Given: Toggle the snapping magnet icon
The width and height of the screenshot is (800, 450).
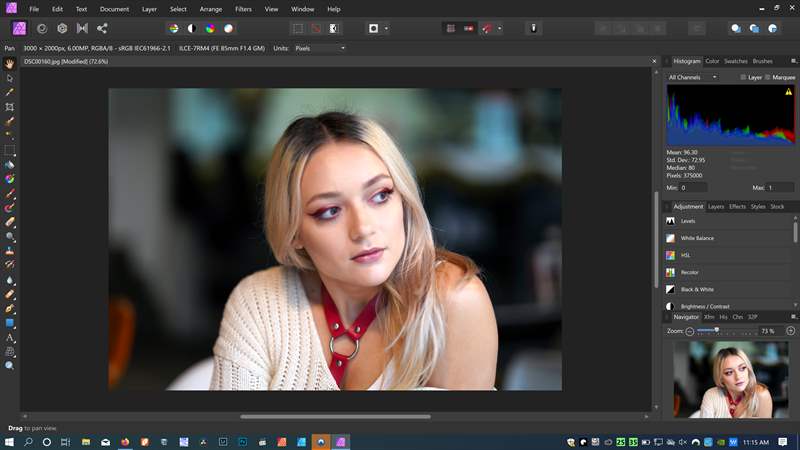Looking at the screenshot, I should pyautogui.click(x=487, y=29).
